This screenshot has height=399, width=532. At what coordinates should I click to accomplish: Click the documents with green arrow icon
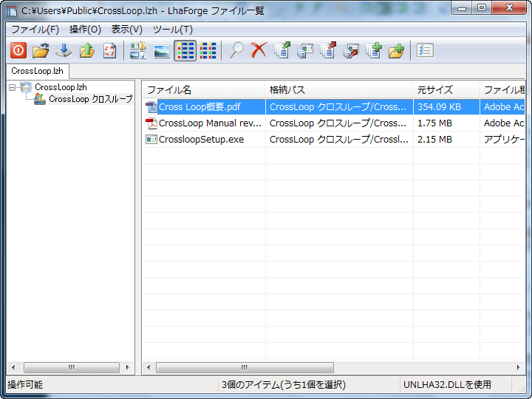point(282,50)
